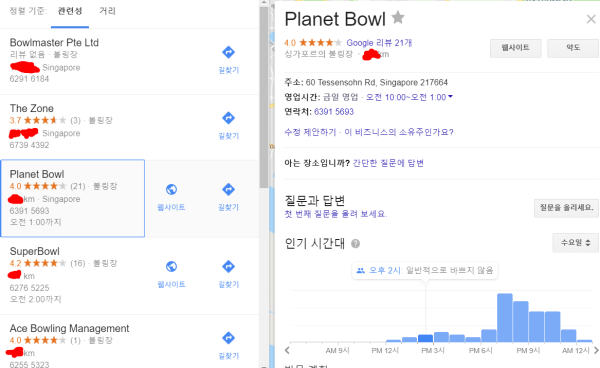Select the 관련성 sort tab
This screenshot has width=600, height=368.
70,11
